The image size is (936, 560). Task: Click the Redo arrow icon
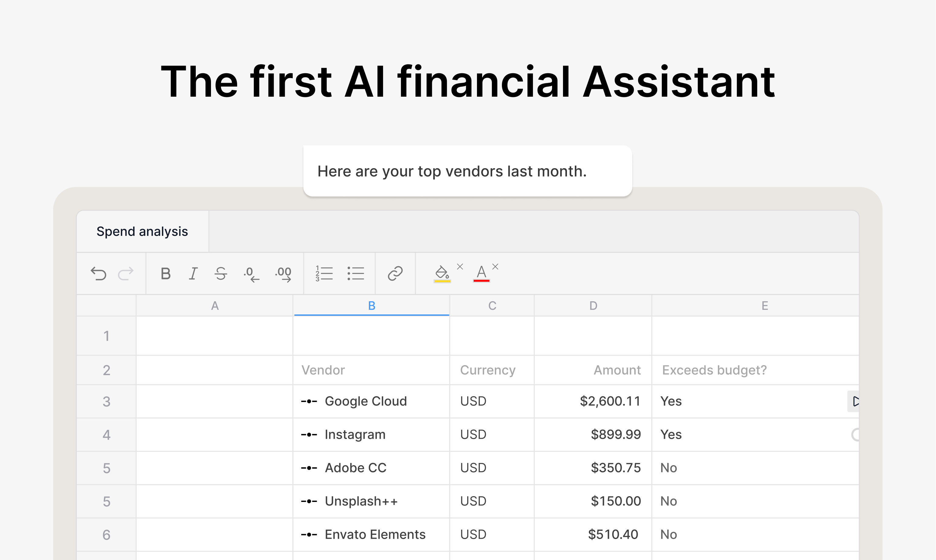coord(126,274)
